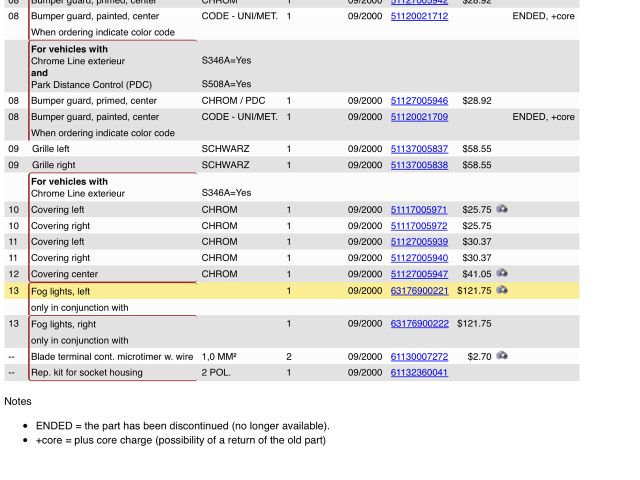
Task: Open part link 51120021709
Action: (419, 117)
